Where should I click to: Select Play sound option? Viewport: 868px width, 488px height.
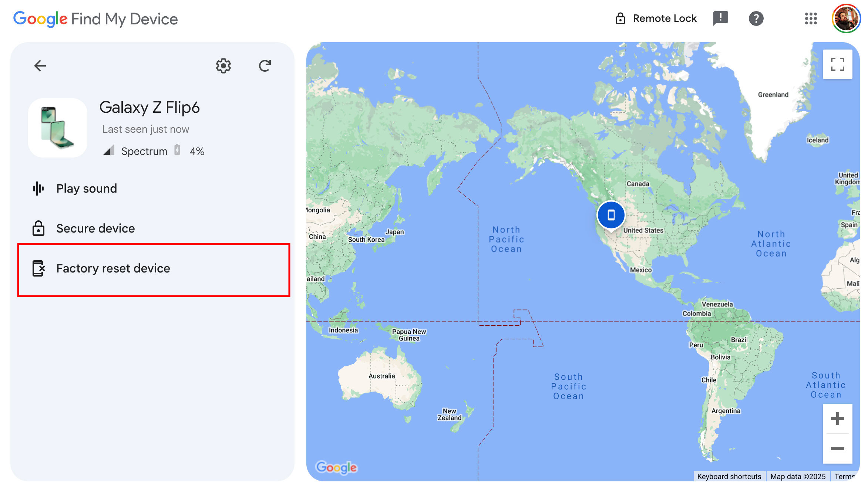pyautogui.click(x=87, y=189)
